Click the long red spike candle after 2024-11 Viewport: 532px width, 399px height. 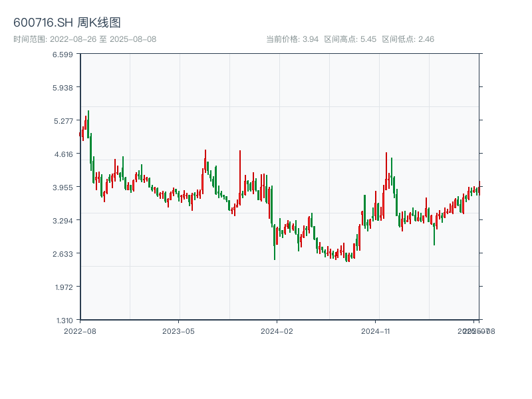[x=386, y=170]
